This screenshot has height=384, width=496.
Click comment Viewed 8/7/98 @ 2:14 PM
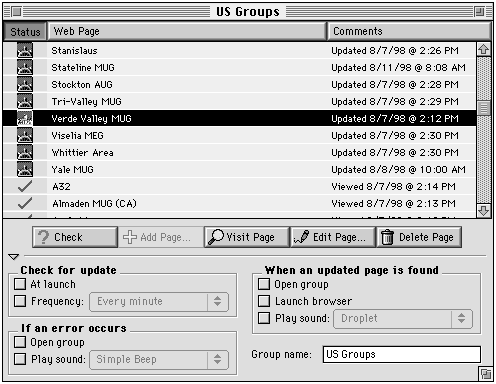393,187
